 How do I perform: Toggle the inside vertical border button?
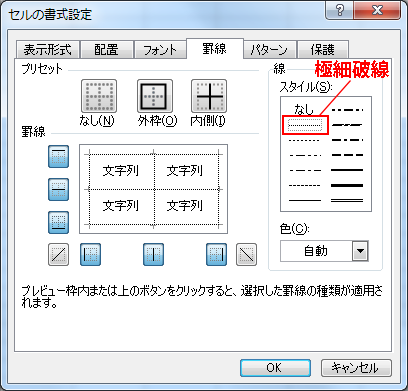153,255
